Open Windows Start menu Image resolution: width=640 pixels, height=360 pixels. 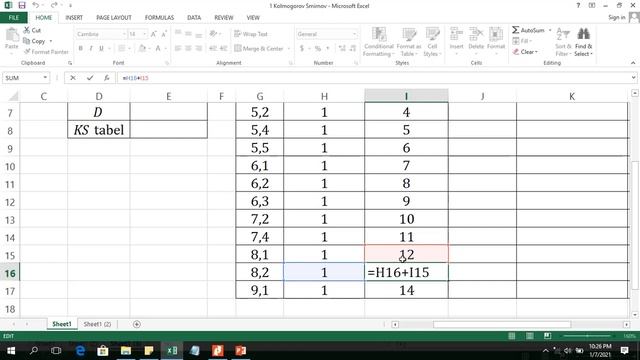point(11,350)
